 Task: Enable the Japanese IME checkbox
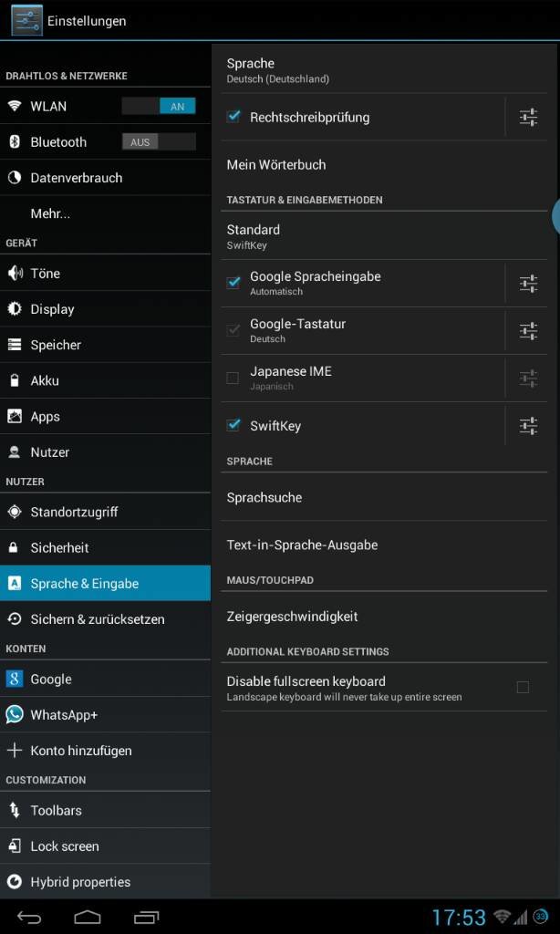[x=233, y=379]
